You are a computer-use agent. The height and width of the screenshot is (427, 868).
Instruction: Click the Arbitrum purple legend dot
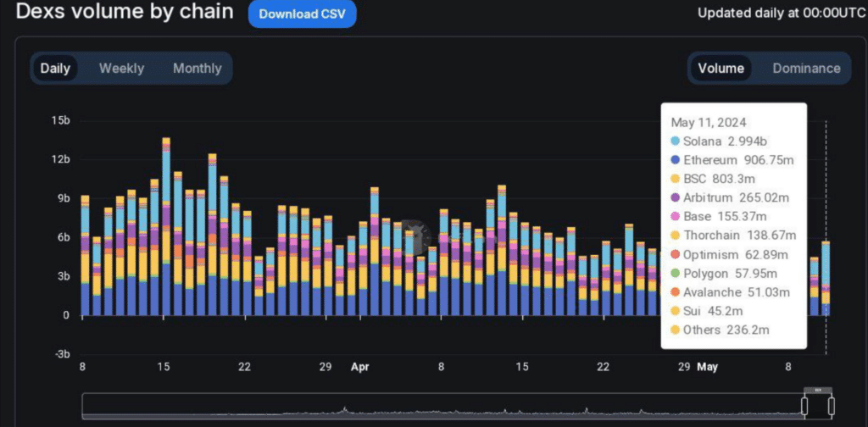(675, 197)
